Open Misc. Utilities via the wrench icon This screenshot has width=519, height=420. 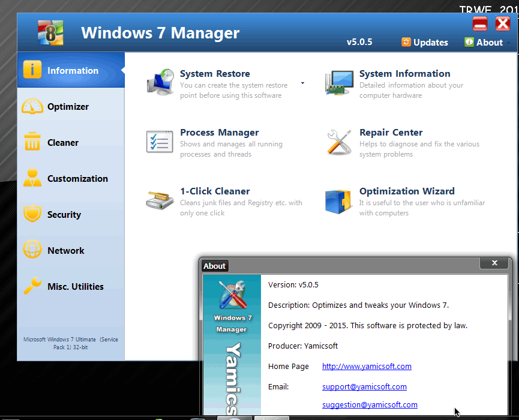[32, 285]
